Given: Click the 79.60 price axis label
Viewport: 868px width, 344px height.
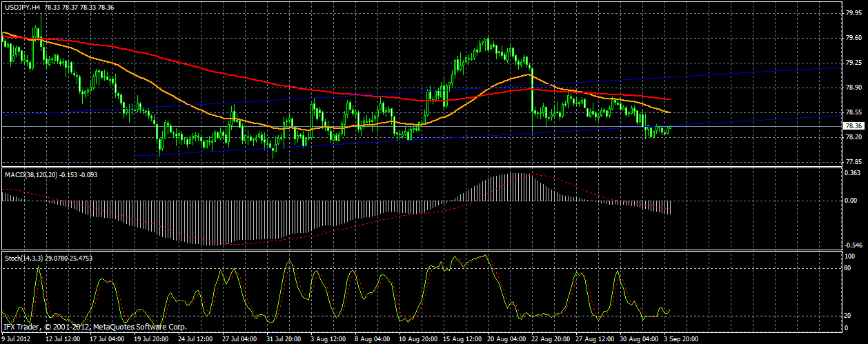Looking at the screenshot, I should tap(853, 38).
